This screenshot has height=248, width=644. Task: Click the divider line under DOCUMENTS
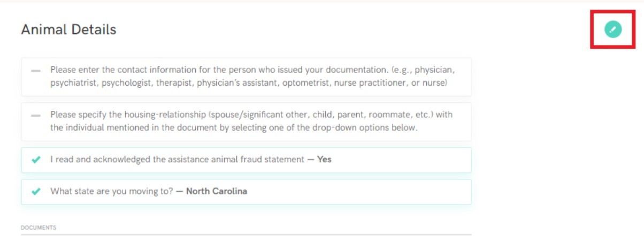pos(246,235)
